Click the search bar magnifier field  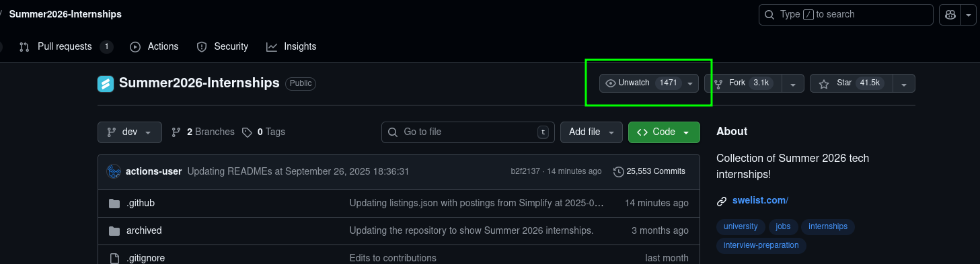point(846,14)
